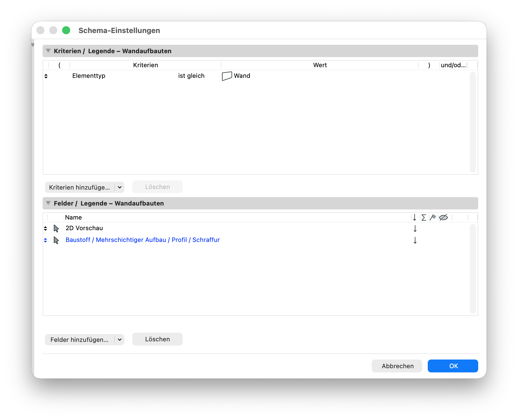This screenshot has width=518, height=420.
Task: Click the flag column header icon
Action: pyautogui.click(x=433, y=217)
